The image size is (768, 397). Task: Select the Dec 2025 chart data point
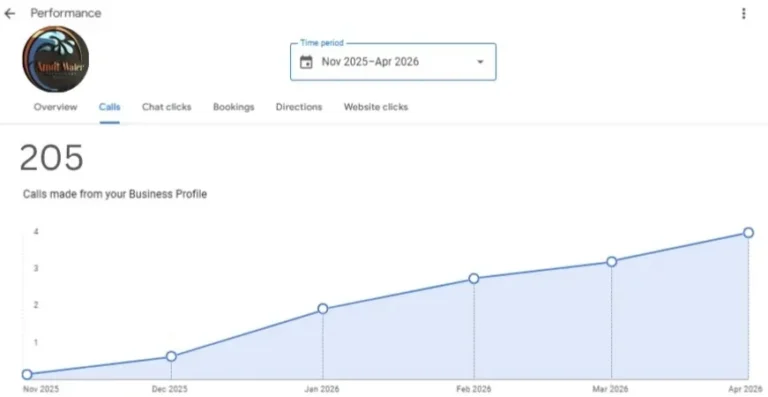pos(171,356)
